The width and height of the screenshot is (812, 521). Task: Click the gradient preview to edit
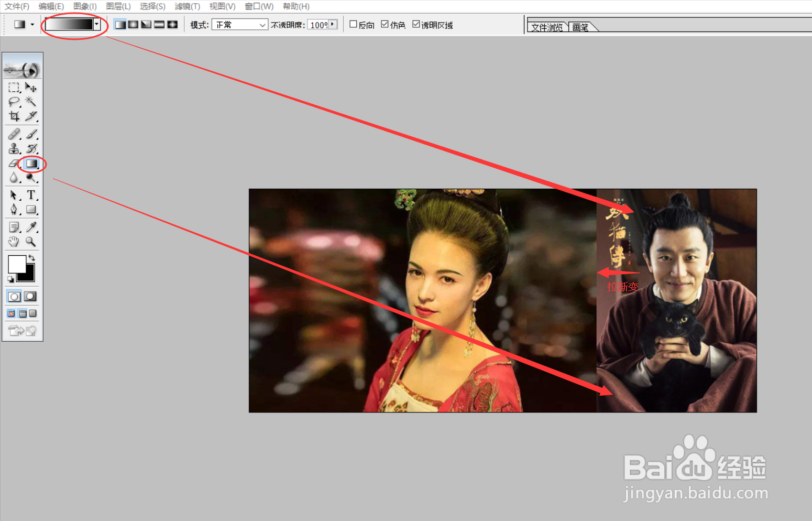pyautogui.click(x=69, y=24)
